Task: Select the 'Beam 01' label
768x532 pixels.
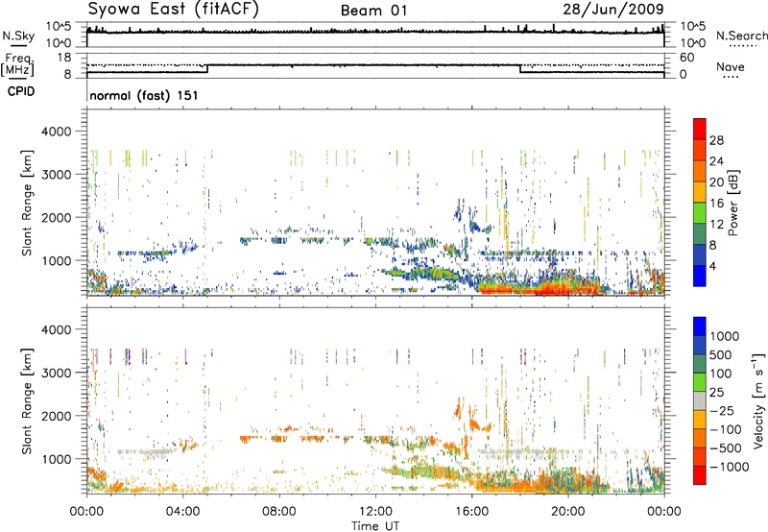Action: coord(373,11)
